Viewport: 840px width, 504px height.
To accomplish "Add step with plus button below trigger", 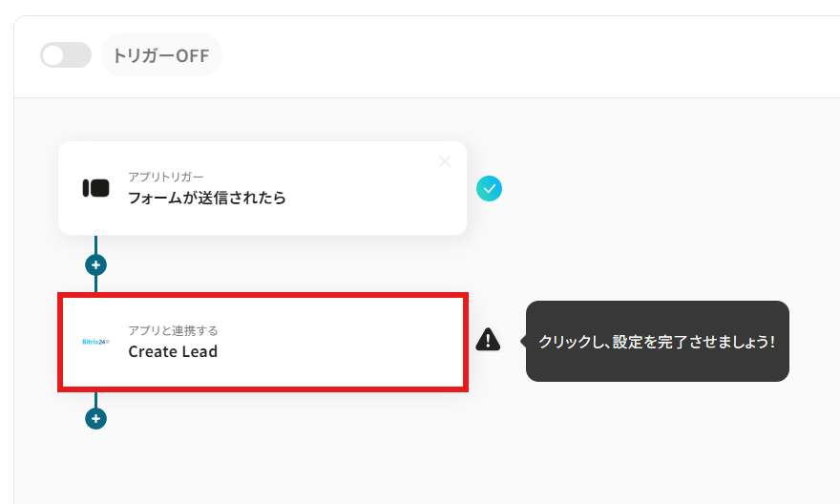I will coord(95,264).
